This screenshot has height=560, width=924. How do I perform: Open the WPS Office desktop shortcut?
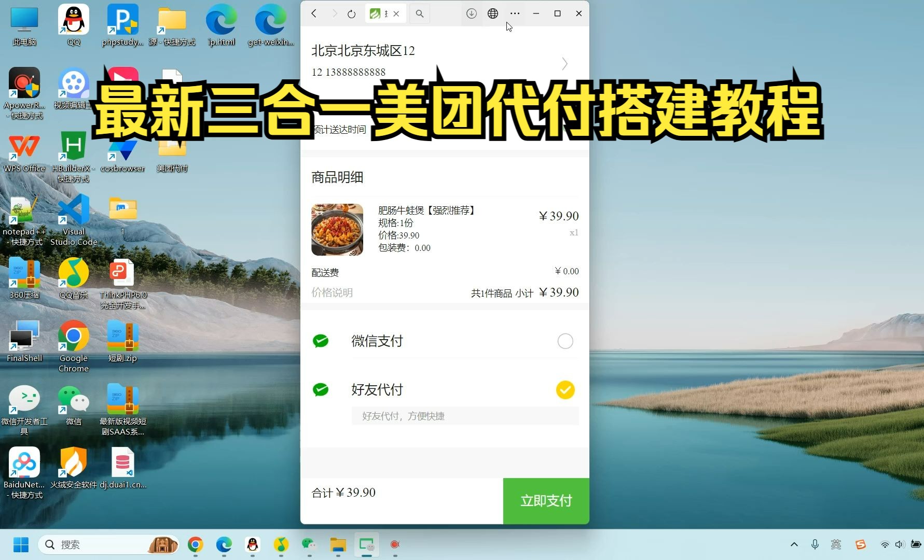tap(24, 153)
